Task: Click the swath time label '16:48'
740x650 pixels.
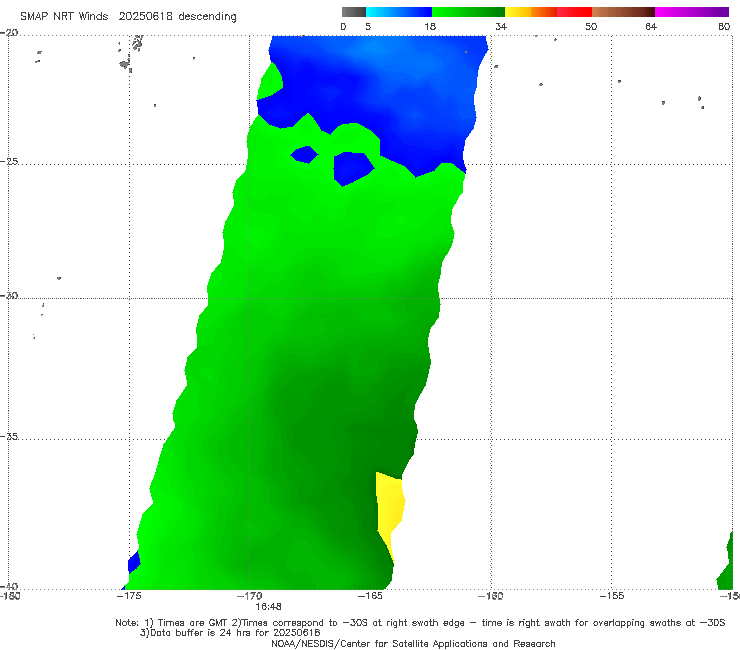Action: [x=268, y=606]
